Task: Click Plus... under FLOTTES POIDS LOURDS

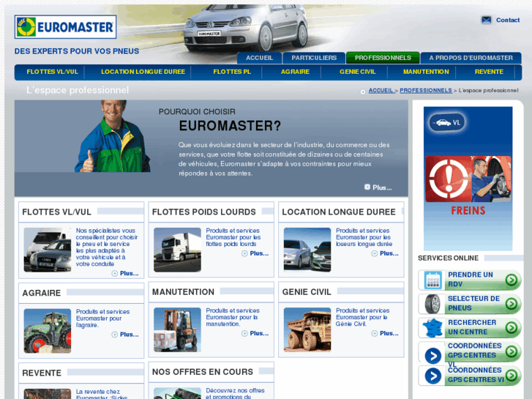Action: pos(259,253)
